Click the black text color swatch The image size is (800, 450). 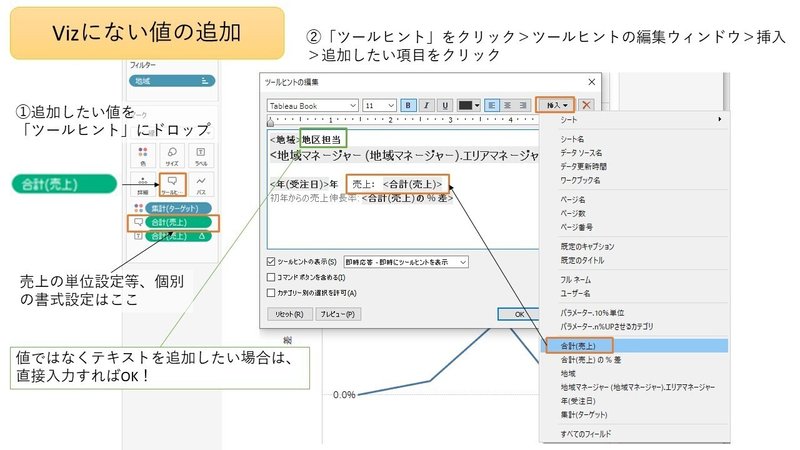(x=465, y=106)
